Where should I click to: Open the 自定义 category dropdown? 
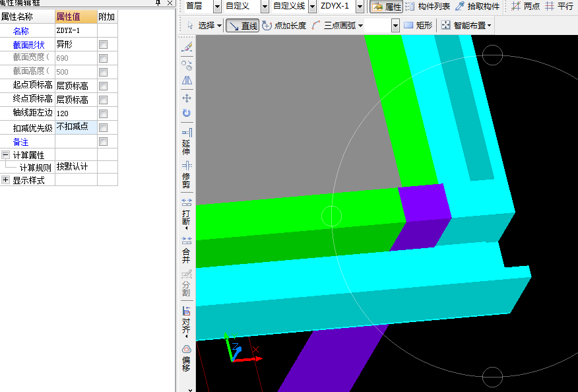[265, 6]
